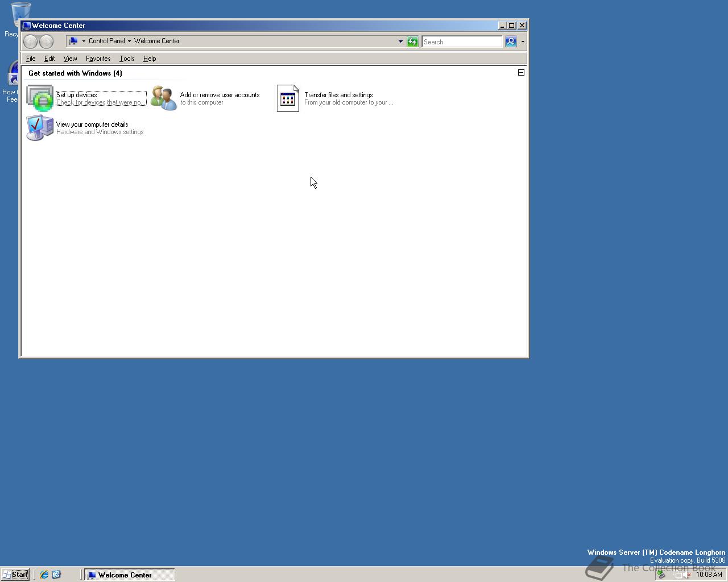Maximize the Welcome Center window
Viewport: 728px width, 582px height.
click(x=512, y=26)
